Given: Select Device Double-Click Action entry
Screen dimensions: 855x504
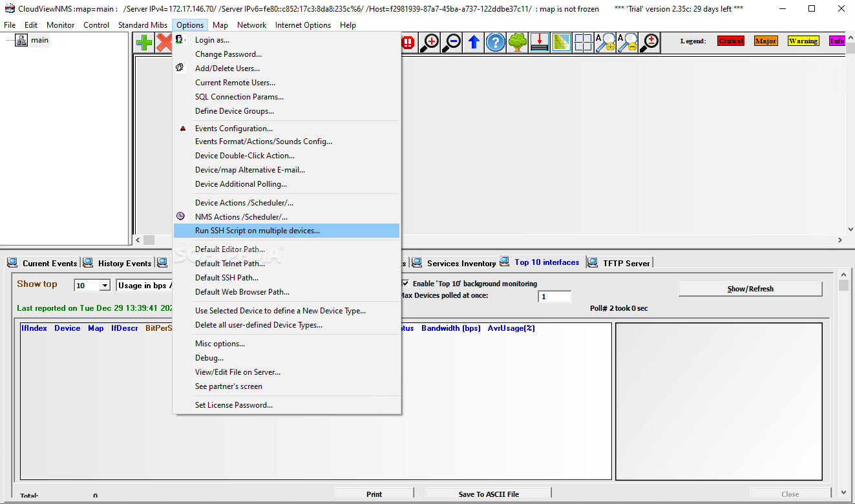Looking at the screenshot, I should (x=287, y=156).
